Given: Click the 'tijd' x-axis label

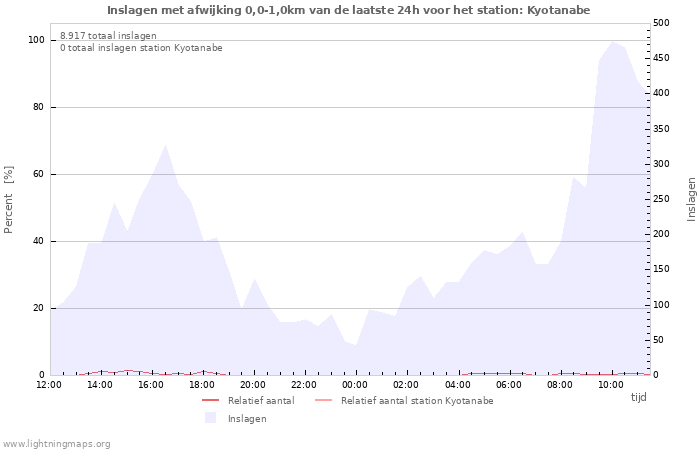Looking at the screenshot, I should [x=638, y=397].
